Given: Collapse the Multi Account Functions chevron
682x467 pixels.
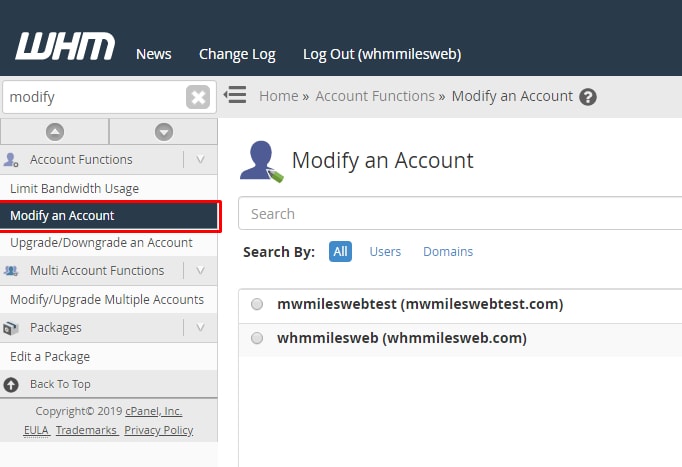Looking at the screenshot, I should coord(200,270).
